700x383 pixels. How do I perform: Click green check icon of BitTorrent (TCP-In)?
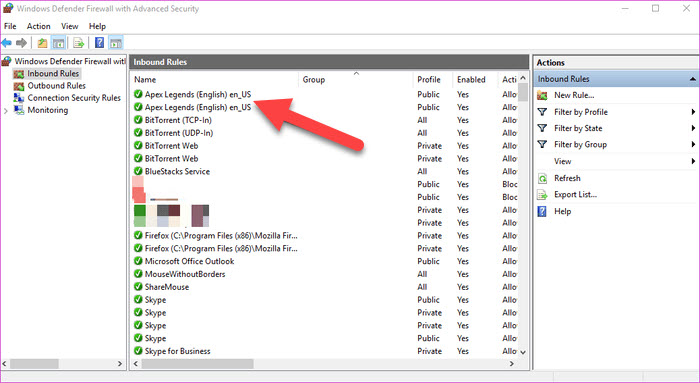[138, 120]
